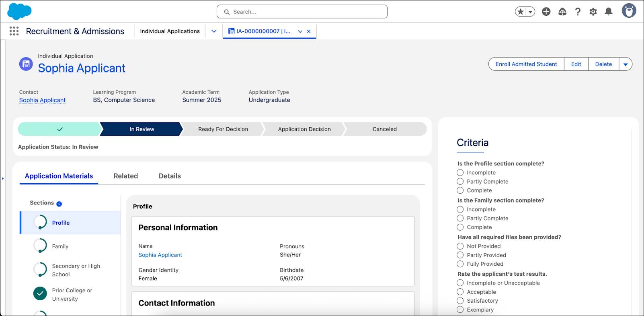
Task: Click Secondary or High School progress ring
Action: click(40, 269)
